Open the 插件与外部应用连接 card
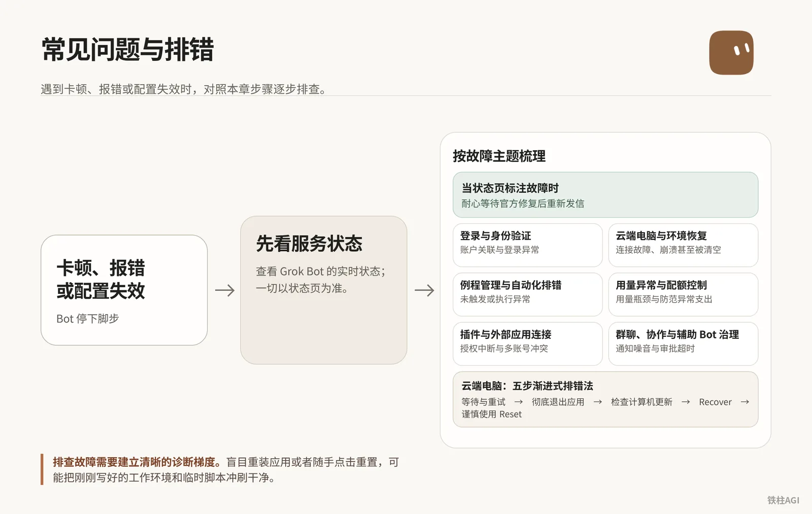Screen dimensions: 812x514 (528, 344)
